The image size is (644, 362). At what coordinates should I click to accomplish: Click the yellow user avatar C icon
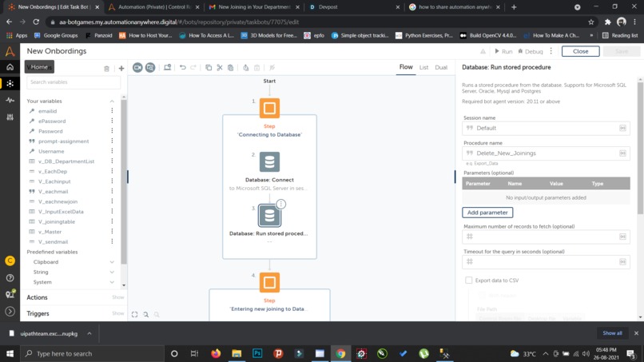pyautogui.click(x=10, y=261)
